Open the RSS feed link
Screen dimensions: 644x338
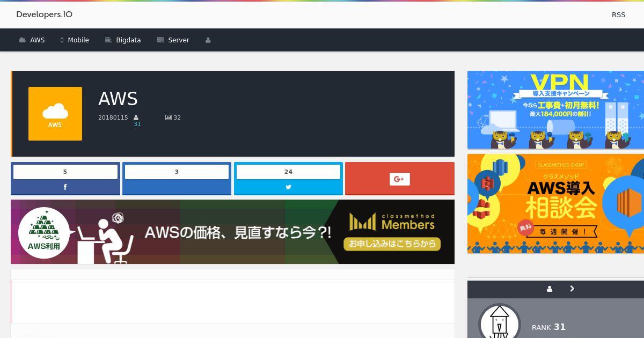618,15
